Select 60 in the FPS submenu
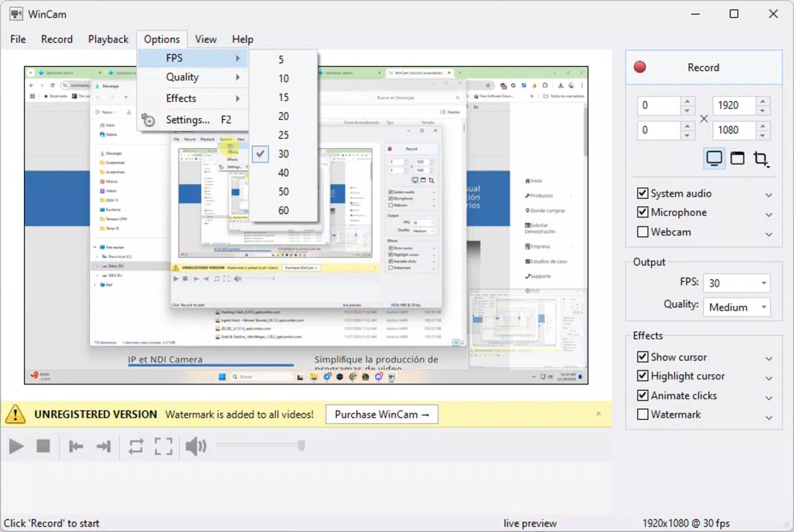This screenshot has height=532, width=794. 283,211
